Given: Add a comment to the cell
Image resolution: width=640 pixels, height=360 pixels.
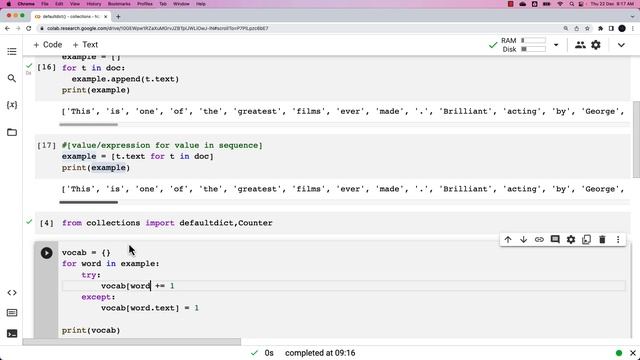Looking at the screenshot, I should click(555, 240).
